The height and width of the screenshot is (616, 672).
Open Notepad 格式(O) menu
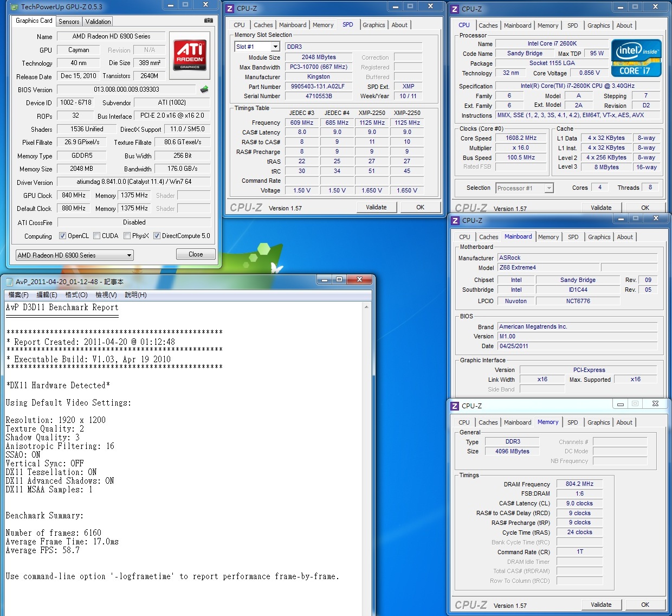click(x=76, y=295)
